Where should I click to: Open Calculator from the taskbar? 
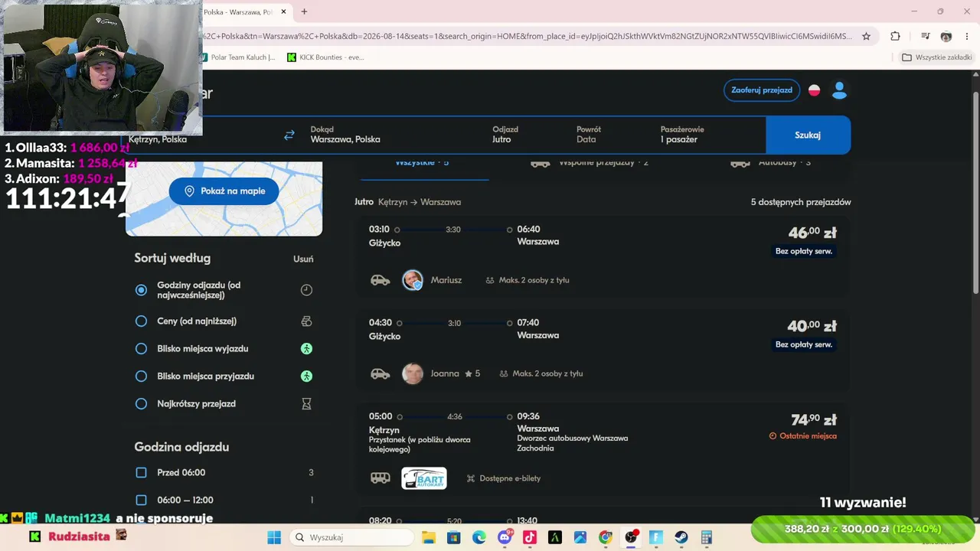(x=706, y=537)
